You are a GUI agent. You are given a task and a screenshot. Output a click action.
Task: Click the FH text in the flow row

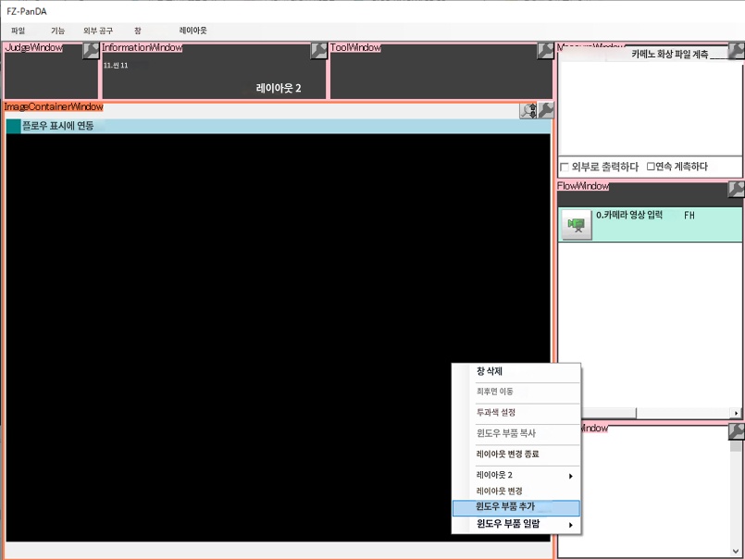689,216
